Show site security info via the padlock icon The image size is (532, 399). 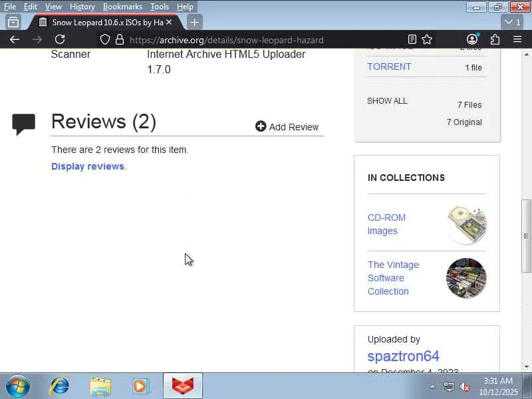click(x=120, y=40)
